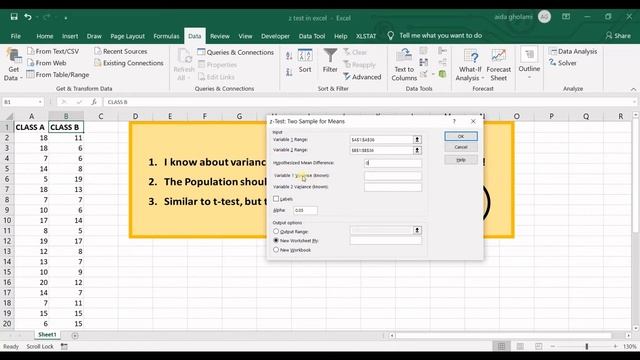Click From Table/Range icon
The width and height of the screenshot is (640, 360).
(x=31, y=74)
